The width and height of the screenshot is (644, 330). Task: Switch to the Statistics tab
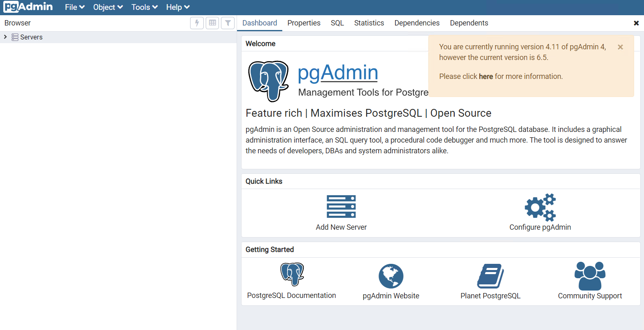(369, 23)
